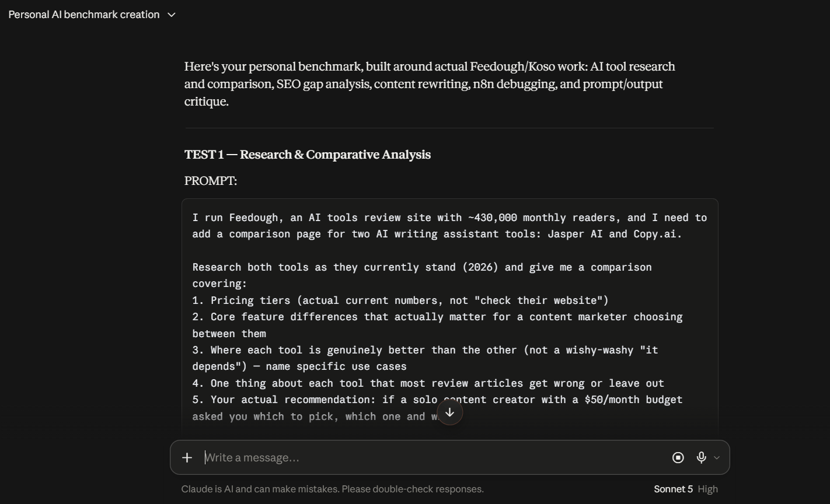Expand voice options chevron beside the microphone
This screenshot has height=504, width=830.
point(717,458)
